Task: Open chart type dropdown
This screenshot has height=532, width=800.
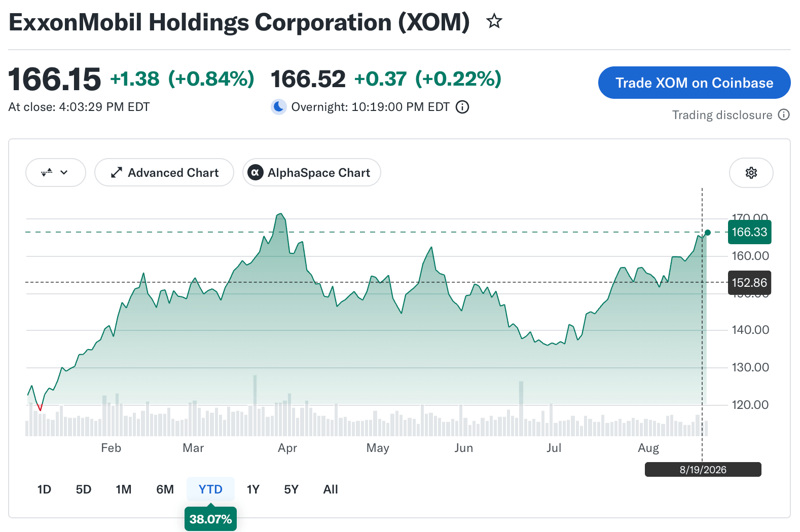Action: (x=56, y=172)
